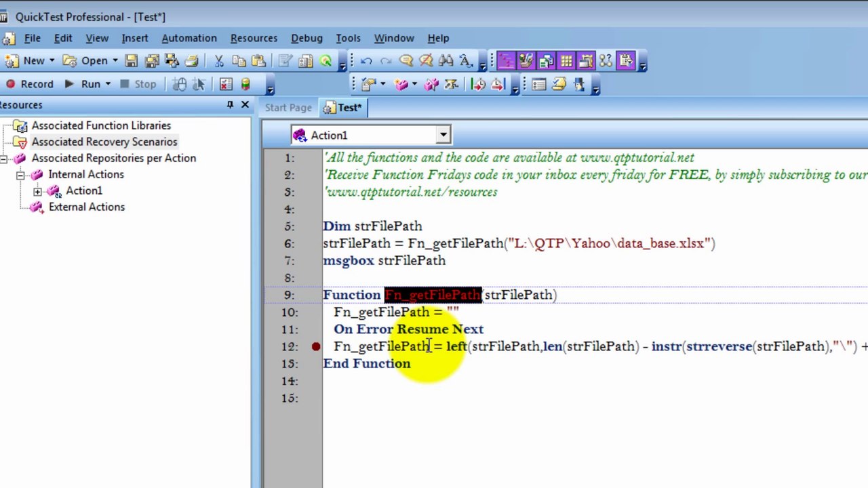This screenshot has height=488, width=868.
Task: Toggle the Available Keywords pane button
Action: [x=526, y=61]
